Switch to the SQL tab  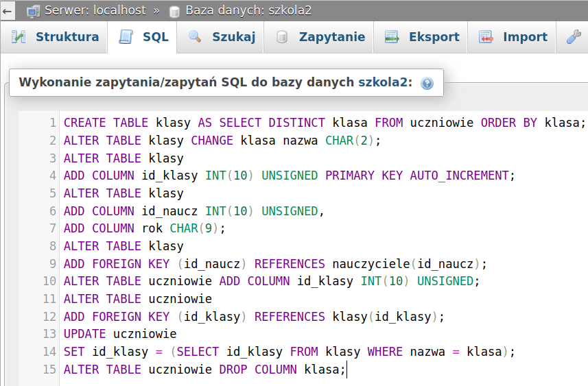pos(143,37)
